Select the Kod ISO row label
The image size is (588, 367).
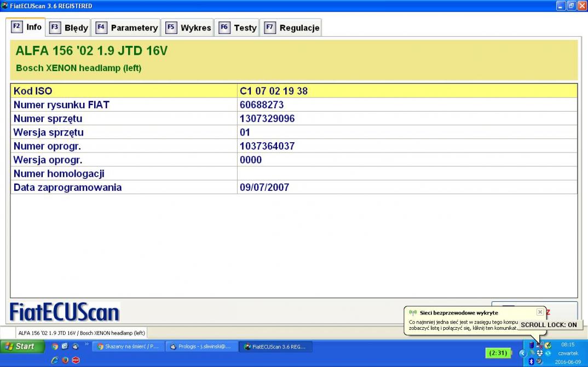(33, 91)
